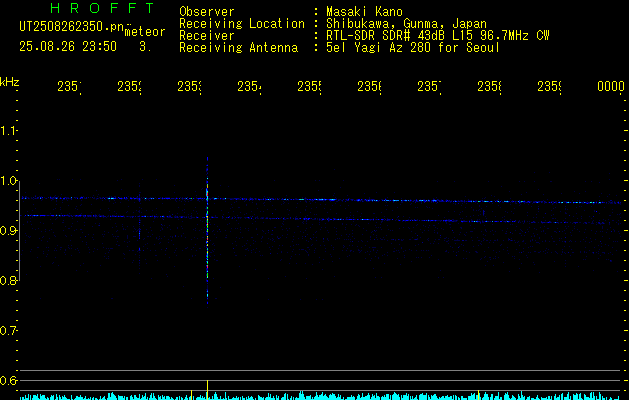Screen dimensions: 629x400
Task: Click the tall yellow marker in bottom power graph
Action: [x=207, y=389]
